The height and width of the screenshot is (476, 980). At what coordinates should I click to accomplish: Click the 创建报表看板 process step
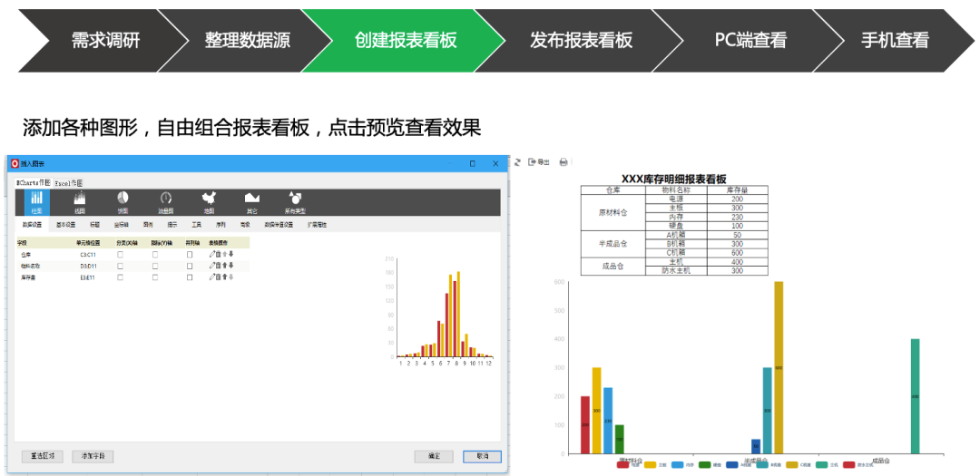pos(406,41)
